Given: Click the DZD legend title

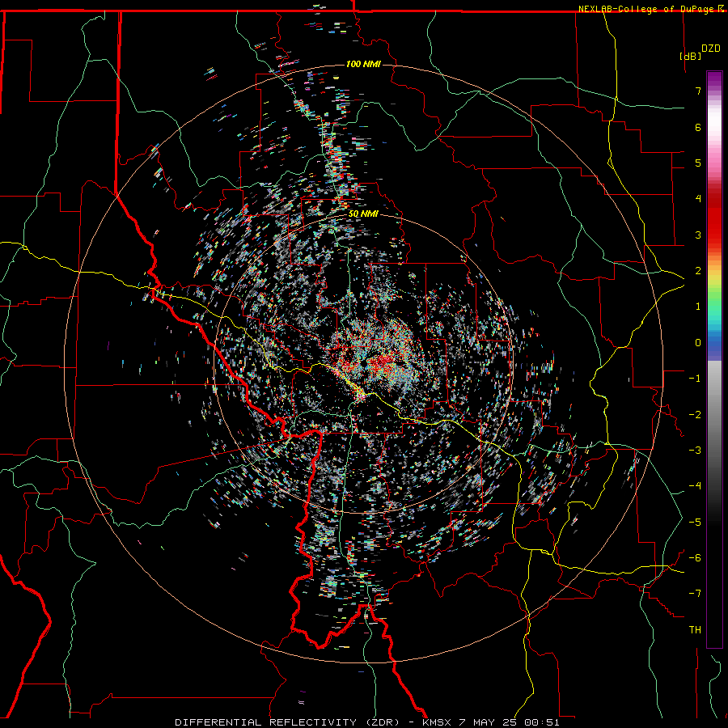Looking at the screenshot, I should click(x=711, y=49).
